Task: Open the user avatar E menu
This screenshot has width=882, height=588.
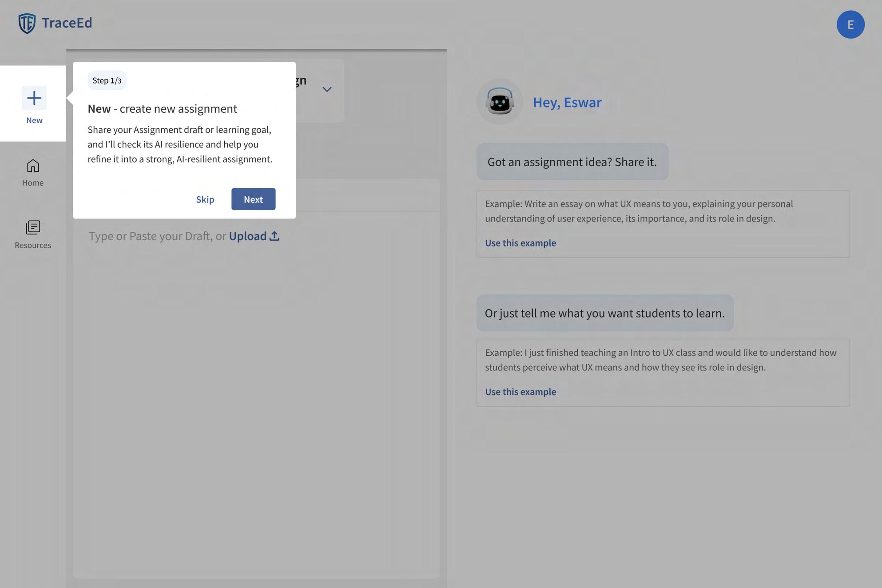Action: (850, 24)
